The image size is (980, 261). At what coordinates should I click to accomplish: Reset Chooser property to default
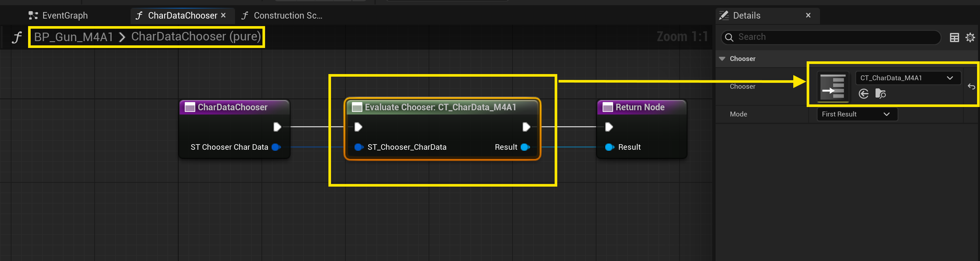click(x=971, y=87)
